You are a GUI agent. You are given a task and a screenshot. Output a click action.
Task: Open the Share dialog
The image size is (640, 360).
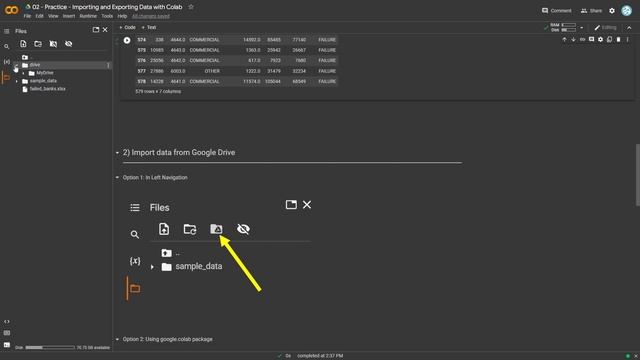[591, 11]
